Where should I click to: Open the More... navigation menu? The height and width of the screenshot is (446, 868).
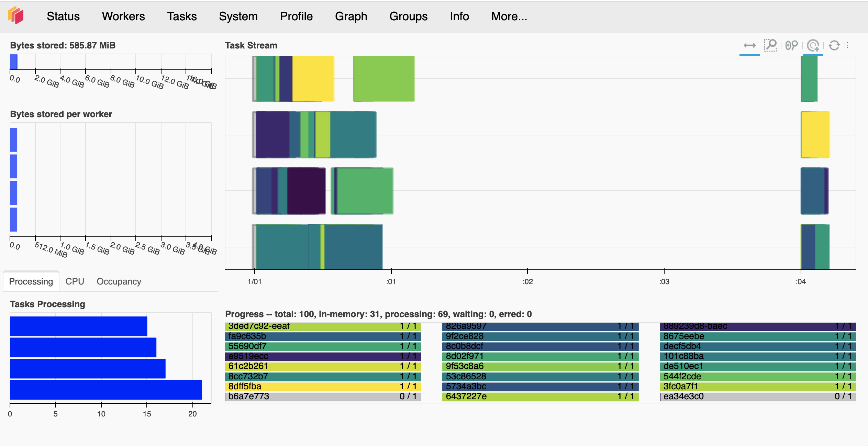point(509,16)
